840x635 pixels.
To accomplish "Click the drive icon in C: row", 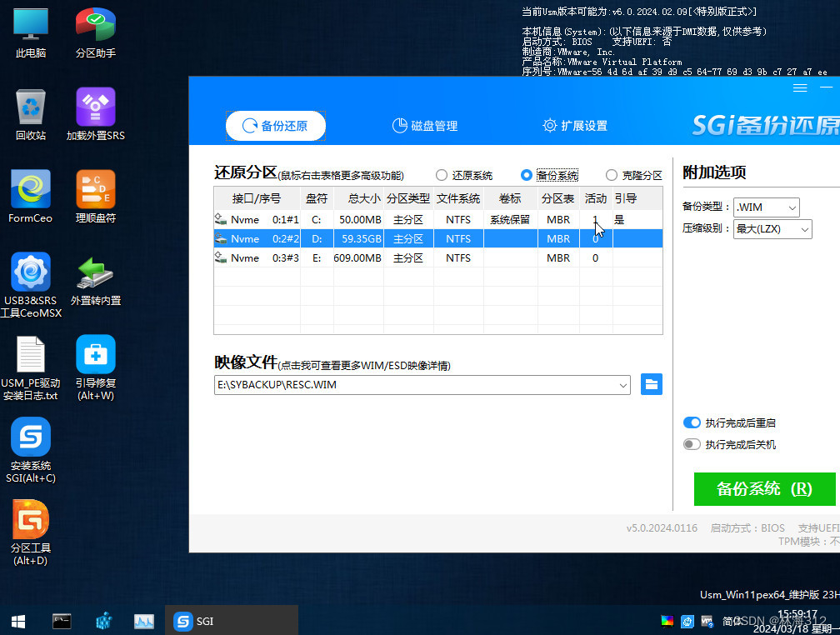I will click(x=221, y=219).
